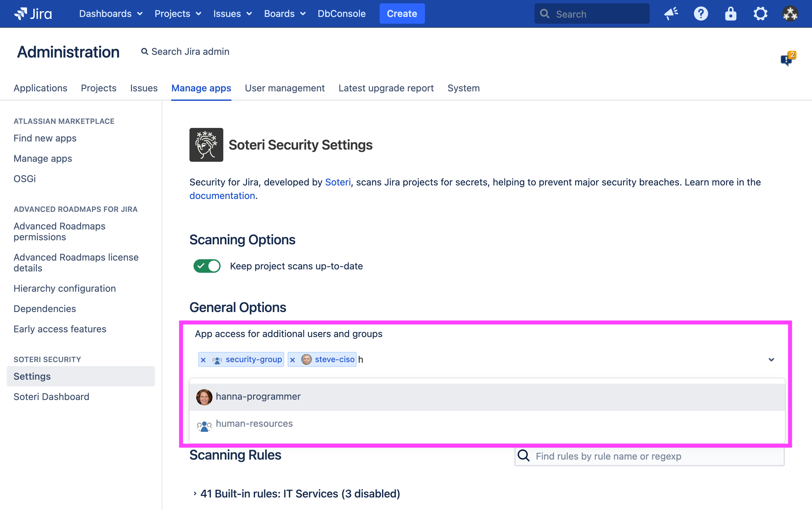This screenshot has width=812, height=510.
Task: Expand the 41 Built-in rules section
Action: coord(195,493)
